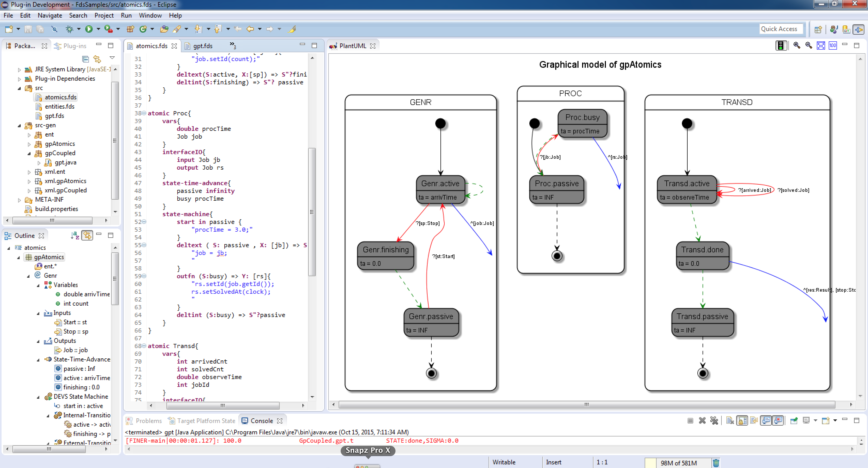Open the Open Console dropdown arrow
This screenshot has height=468, width=868.
pos(835,420)
